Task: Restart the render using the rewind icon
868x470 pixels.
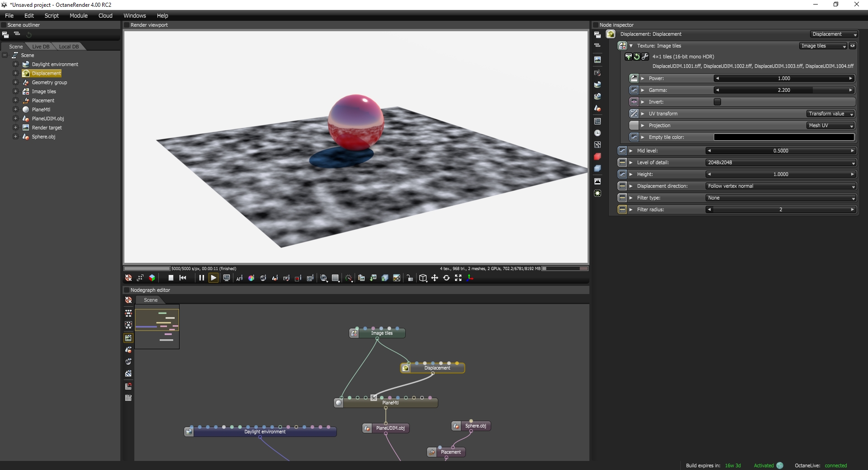Action: [183, 278]
